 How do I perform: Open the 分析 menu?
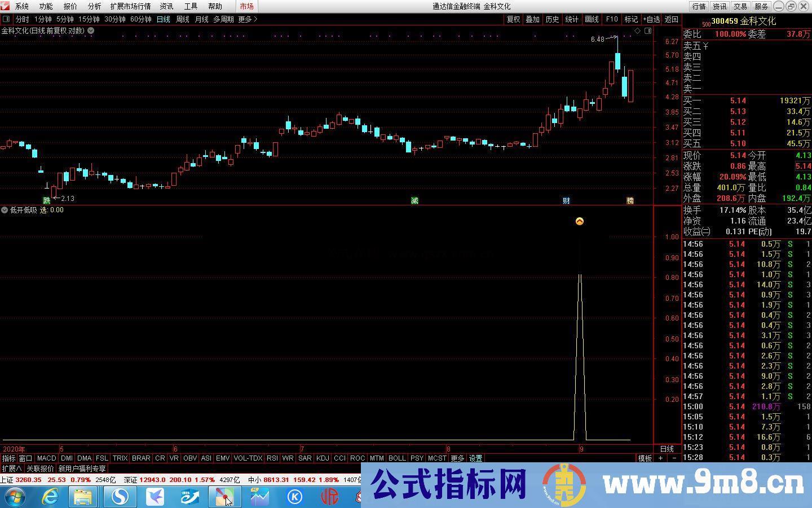94,6
